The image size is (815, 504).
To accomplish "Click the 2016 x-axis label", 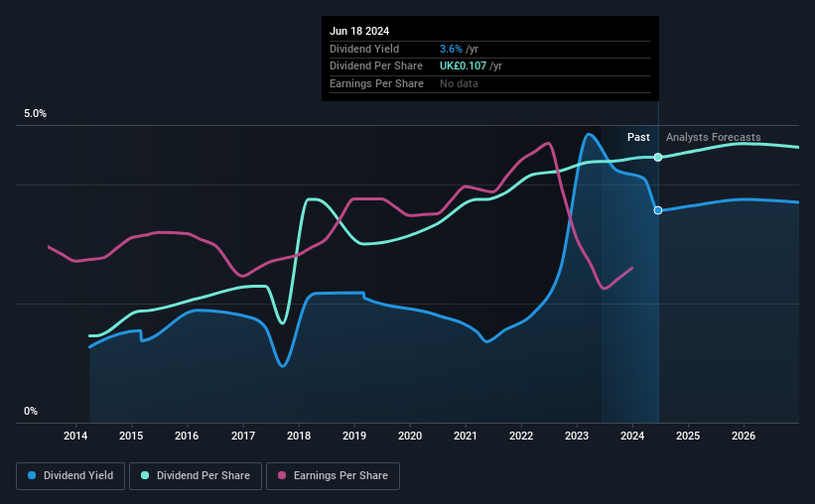I will [x=187, y=436].
